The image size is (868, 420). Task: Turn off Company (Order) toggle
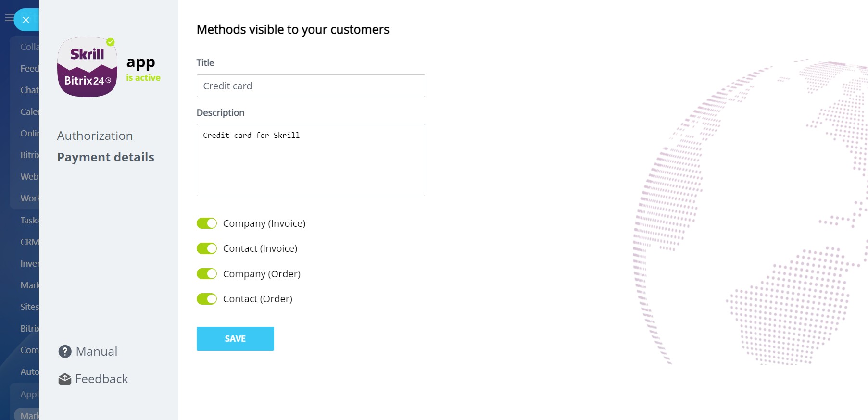click(x=207, y=274)
